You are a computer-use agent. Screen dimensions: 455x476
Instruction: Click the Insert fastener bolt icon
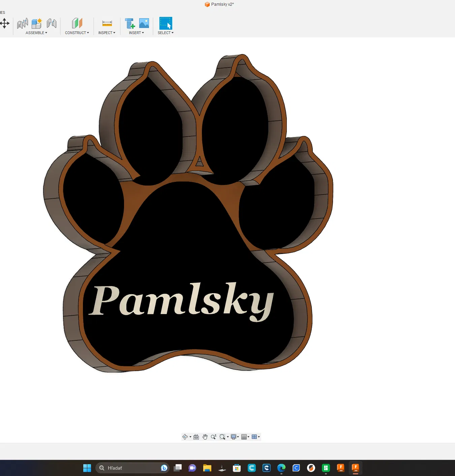(x=130, y=23)
